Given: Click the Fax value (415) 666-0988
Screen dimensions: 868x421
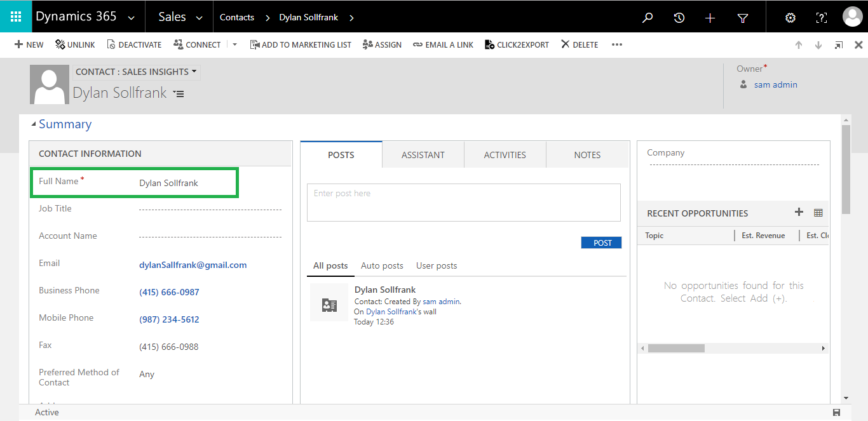Looking at the screenshot, I should [x=169, y=347].
